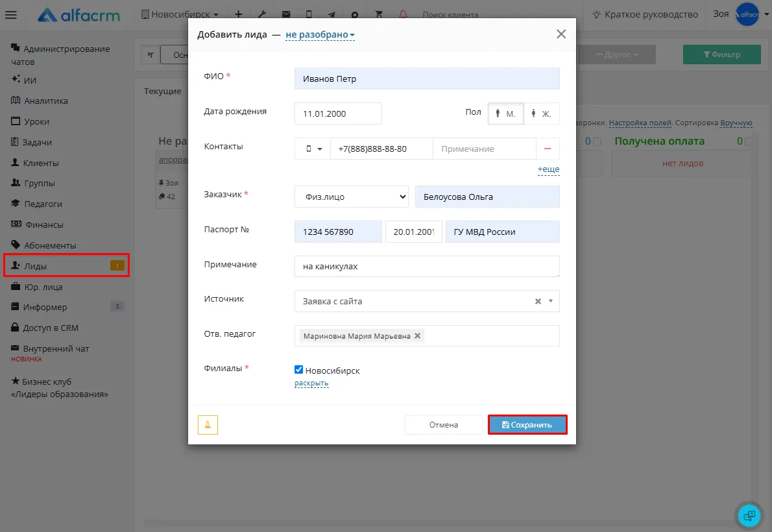Uncheck the Новосибирск branch checkbox
This screenshot has width=772, height=532.
(299, 369)
